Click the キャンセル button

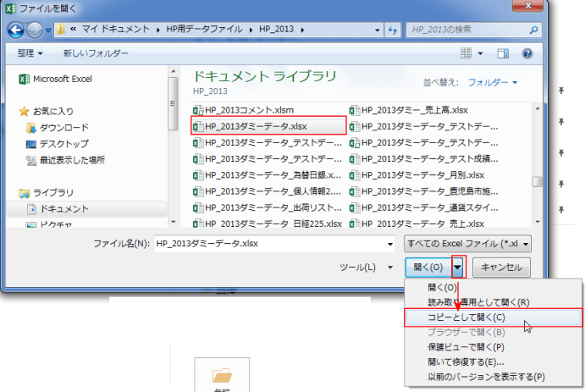501,268
